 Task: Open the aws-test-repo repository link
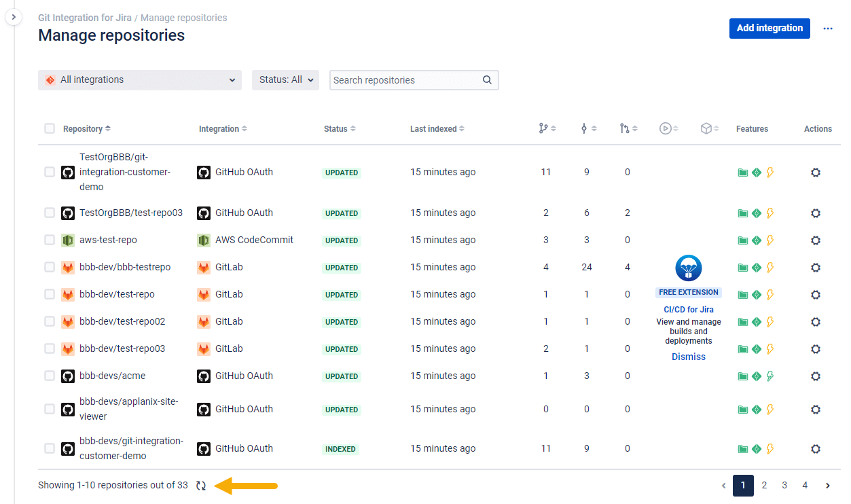coord(108,240)
